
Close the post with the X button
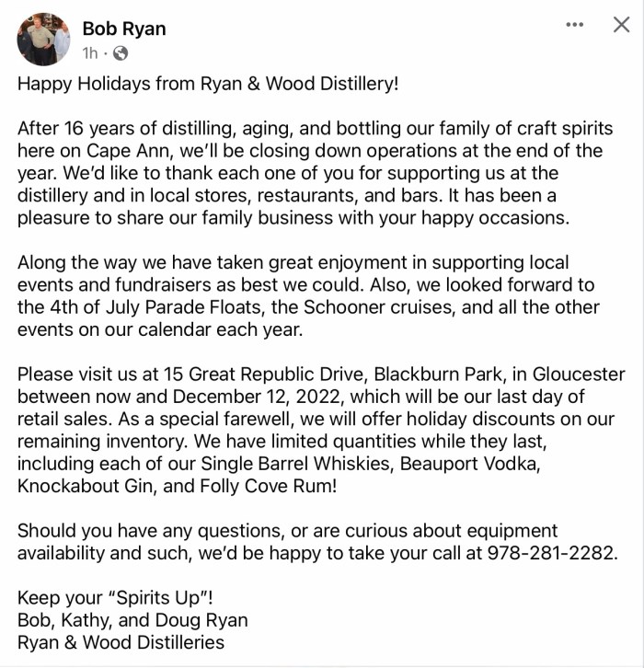621,25
